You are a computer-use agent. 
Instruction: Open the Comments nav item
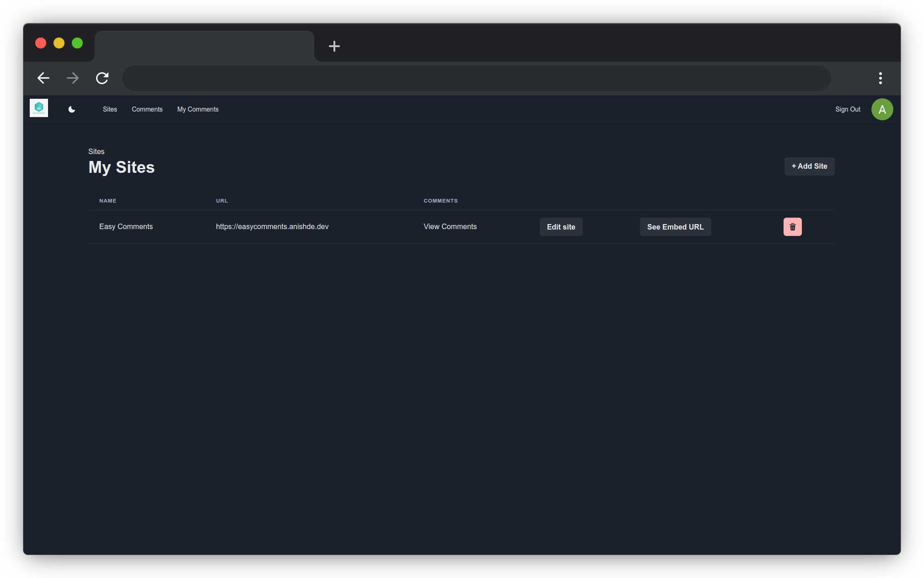(x=147, y=109)
